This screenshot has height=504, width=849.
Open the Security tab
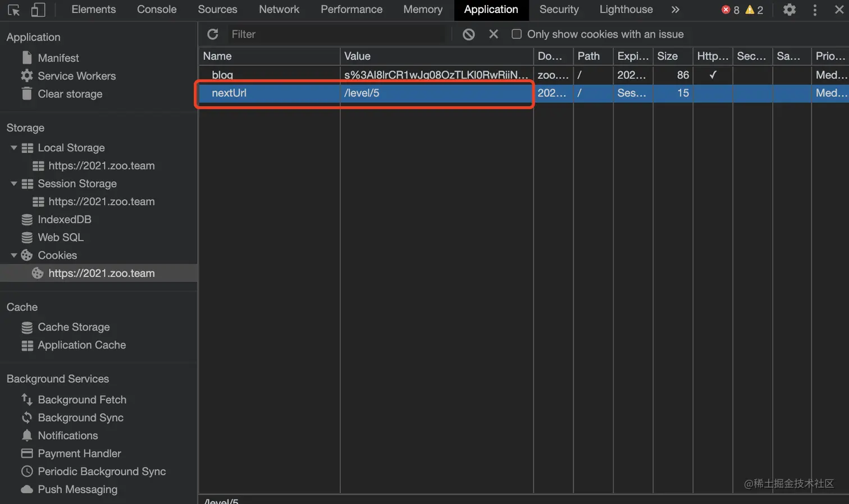pyautogui.click(x=559, y=10)
